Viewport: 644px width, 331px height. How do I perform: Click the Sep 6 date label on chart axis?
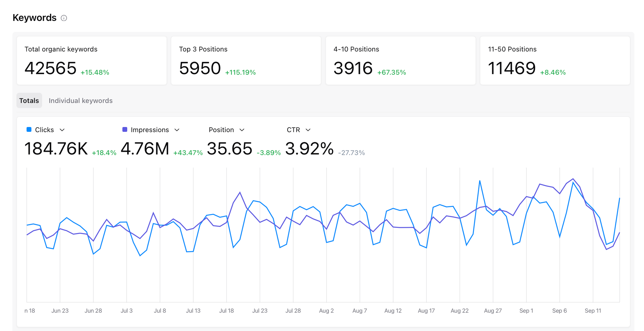(560, 310)
